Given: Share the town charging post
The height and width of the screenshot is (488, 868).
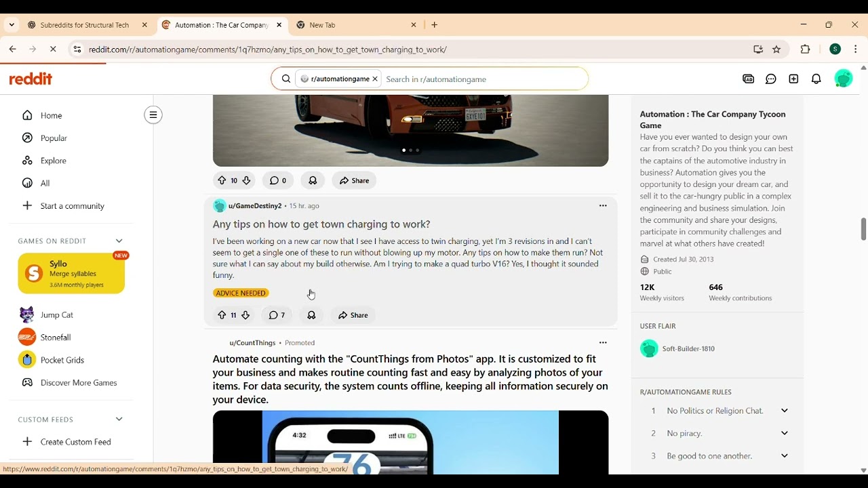Looking at the screenshot, I should click(353, 315).
